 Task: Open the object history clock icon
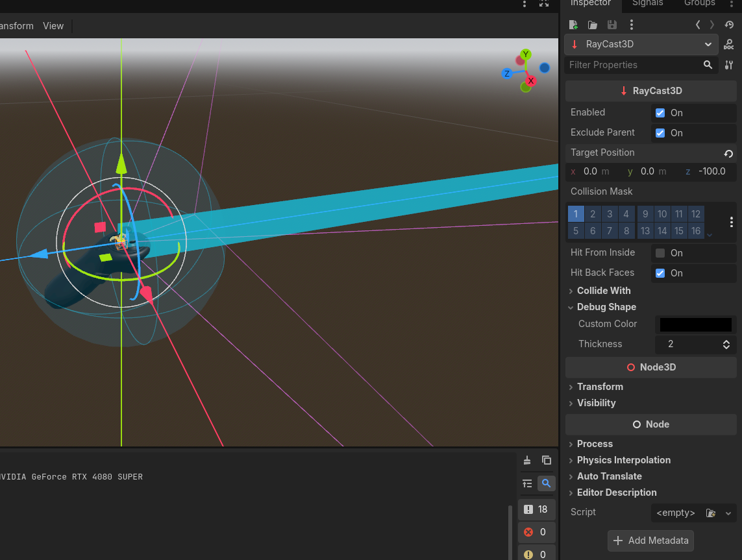729,25
